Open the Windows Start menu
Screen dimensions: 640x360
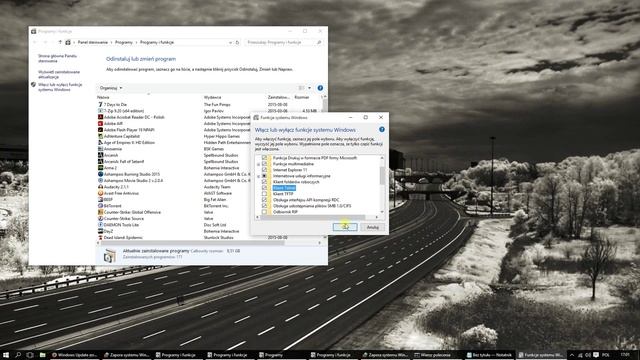[x=6, y=355]
